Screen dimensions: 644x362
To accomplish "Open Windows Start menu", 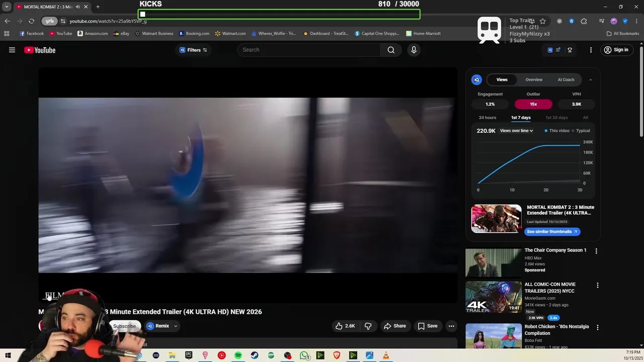I will point(8,355).
